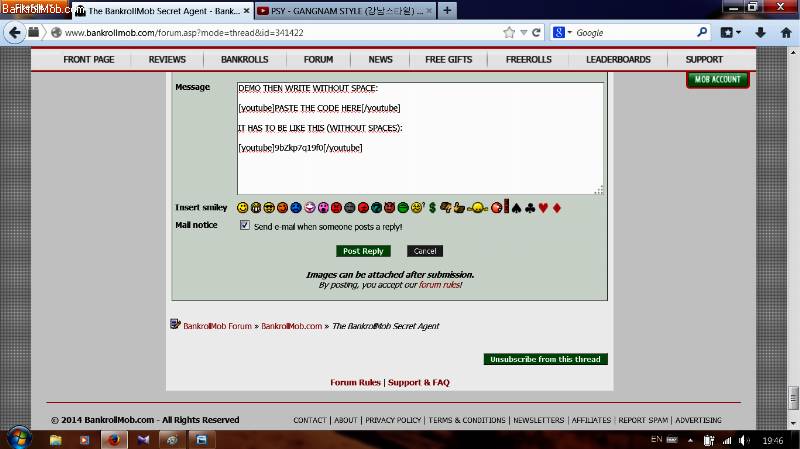
Task: Insert the sunglasses cool smiley
Action: 269,208
